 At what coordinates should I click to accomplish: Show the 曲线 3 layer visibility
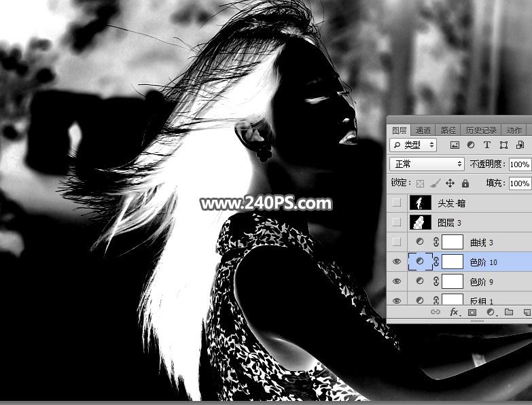tap(396, 242)
